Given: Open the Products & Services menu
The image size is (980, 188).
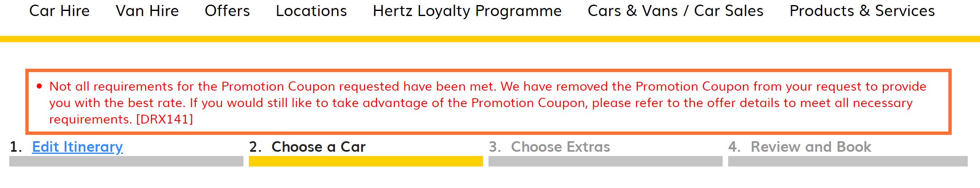Looking at the screenshot, I should coord(862,11).
